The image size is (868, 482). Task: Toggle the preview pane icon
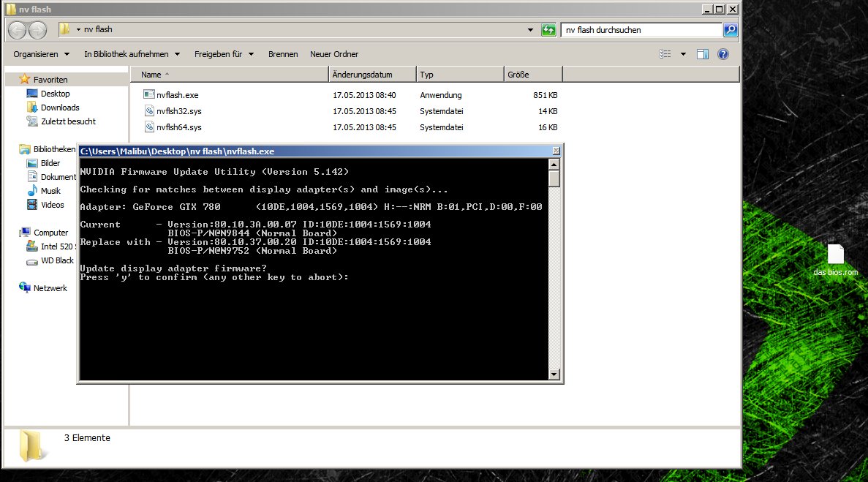click(703, 54)
